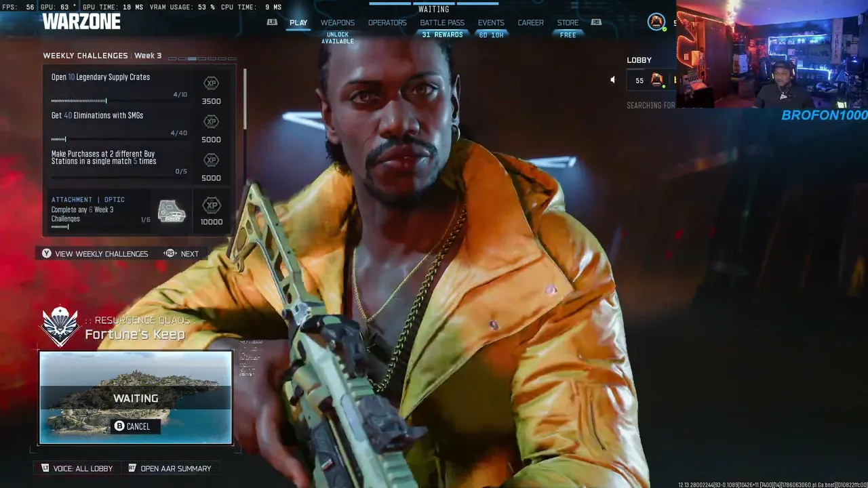This screenshot has width=868, height=488.
Task: Click the XP icon for Buy Stations challenge
Action: coord(211,160)
